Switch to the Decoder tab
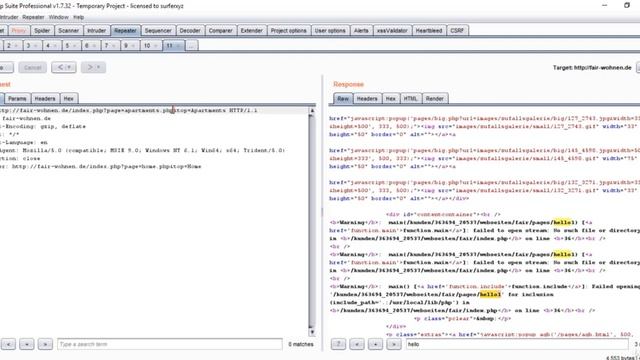Viewport: 640px width, 360px height. (x=190, y=31)
